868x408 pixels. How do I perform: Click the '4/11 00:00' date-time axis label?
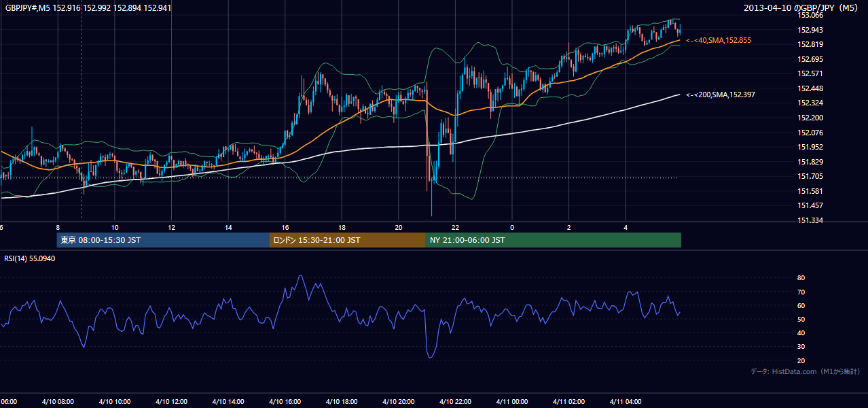[512, 402]
